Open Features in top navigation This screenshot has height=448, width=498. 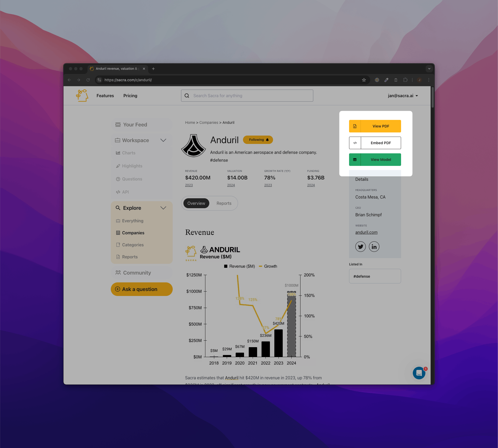click(x=105, y=96)
